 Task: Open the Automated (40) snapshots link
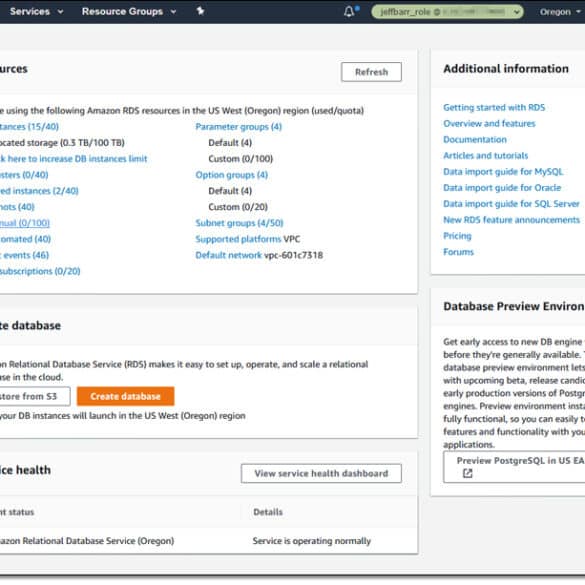coord(25,239)
